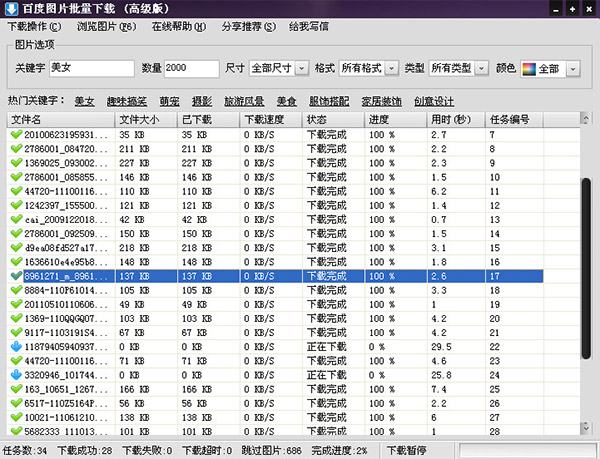Image resolution: width=600 pixels, height=459 pixels.
Task: Select file row cai_2009122018...
Action: coord(275,219)
